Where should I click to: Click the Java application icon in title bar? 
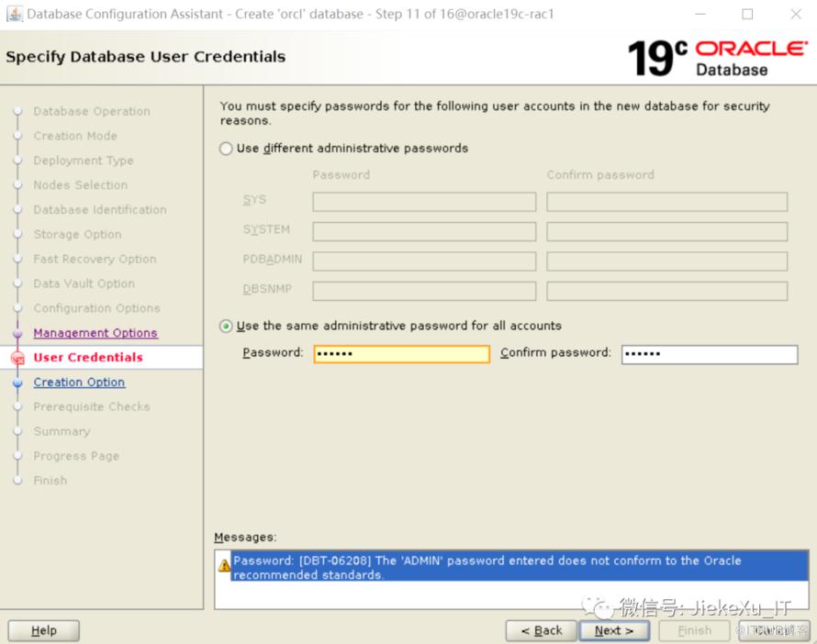tap(14, 14)
